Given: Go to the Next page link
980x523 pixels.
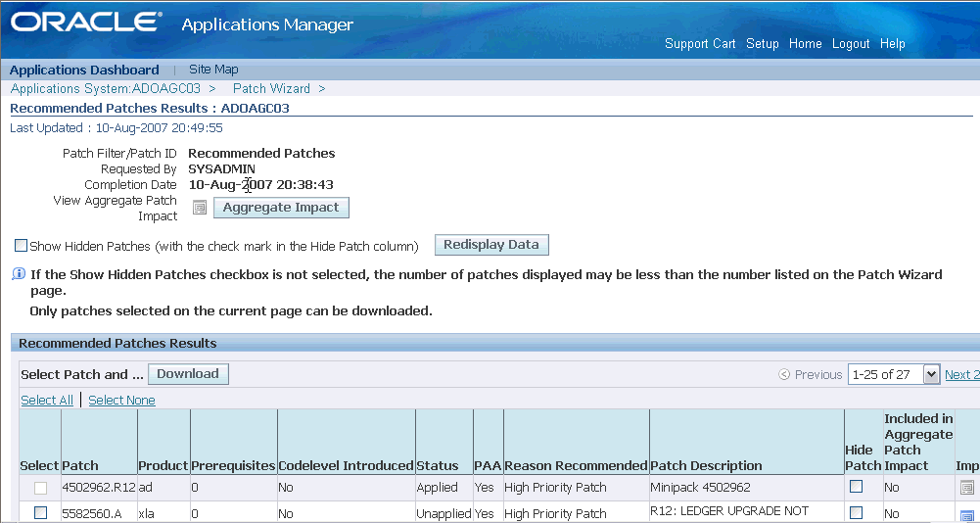Looking at the screenshot, I should pos(961,374).
